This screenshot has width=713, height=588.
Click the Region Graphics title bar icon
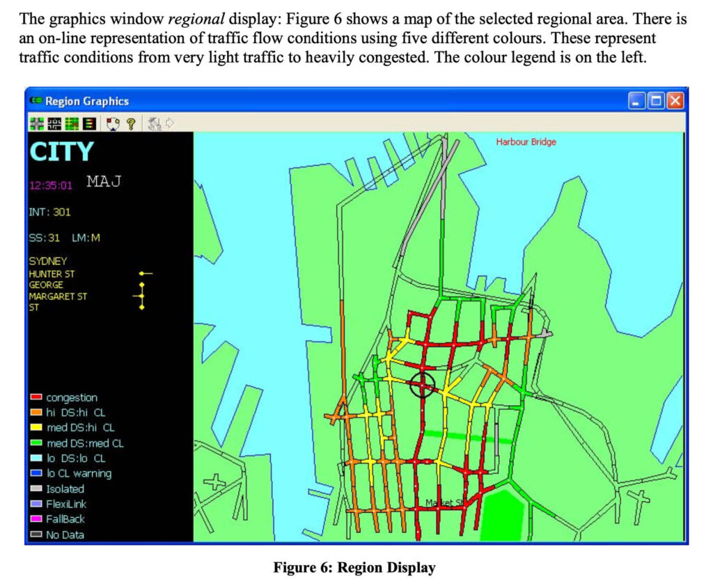[x=36, y=100]
